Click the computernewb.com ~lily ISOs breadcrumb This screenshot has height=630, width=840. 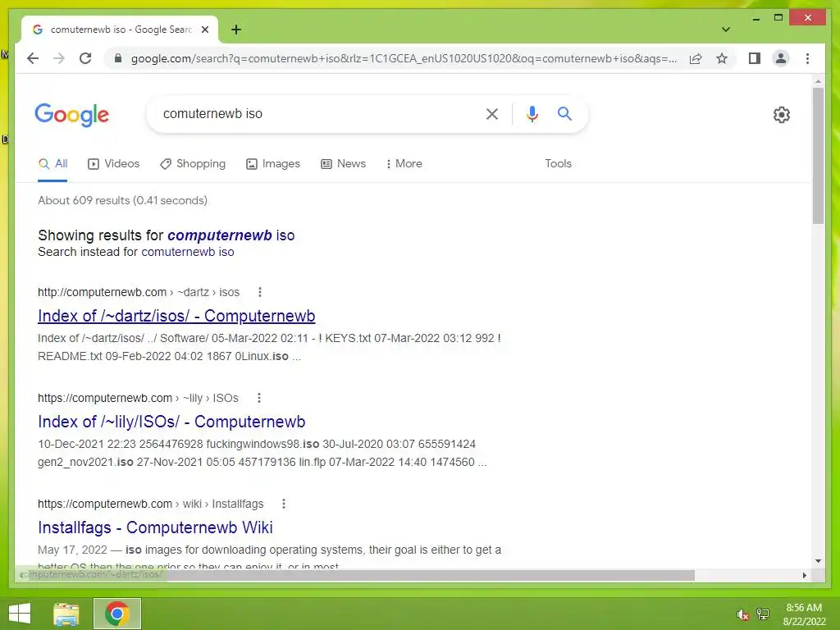tap(138, 398)
